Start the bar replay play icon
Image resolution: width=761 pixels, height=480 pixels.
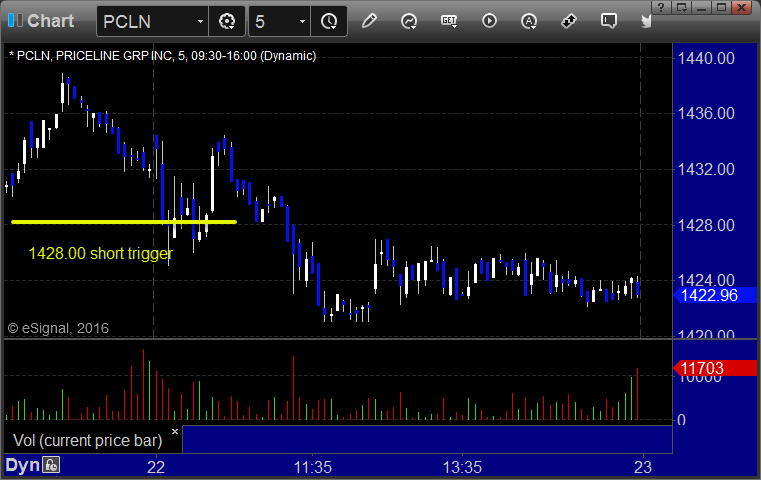point(489,21)
